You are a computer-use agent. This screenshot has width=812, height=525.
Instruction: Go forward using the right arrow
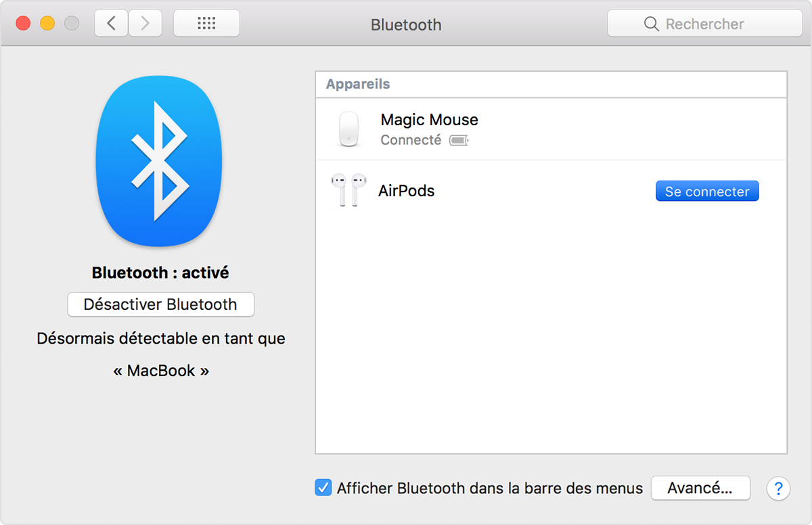[145, 24]
